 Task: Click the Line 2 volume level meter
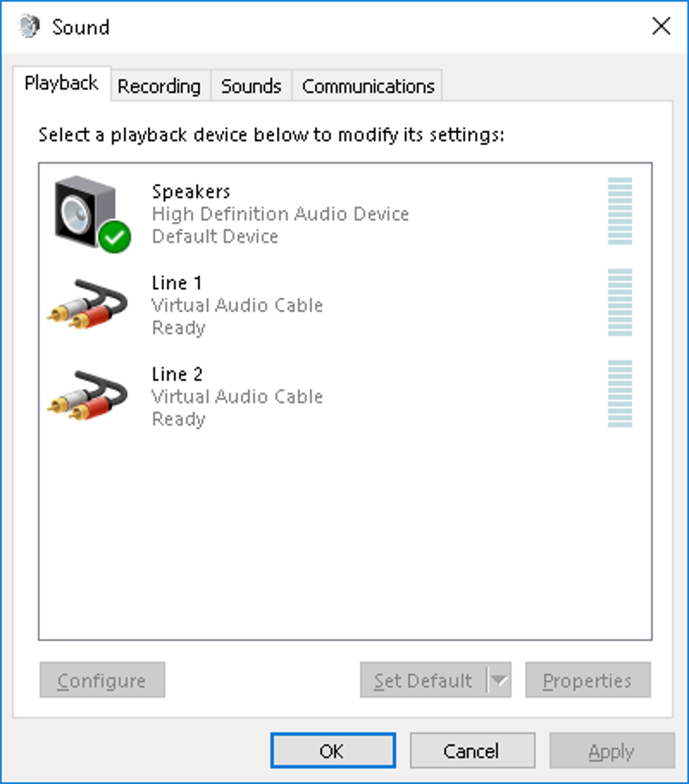click(619, 393)
